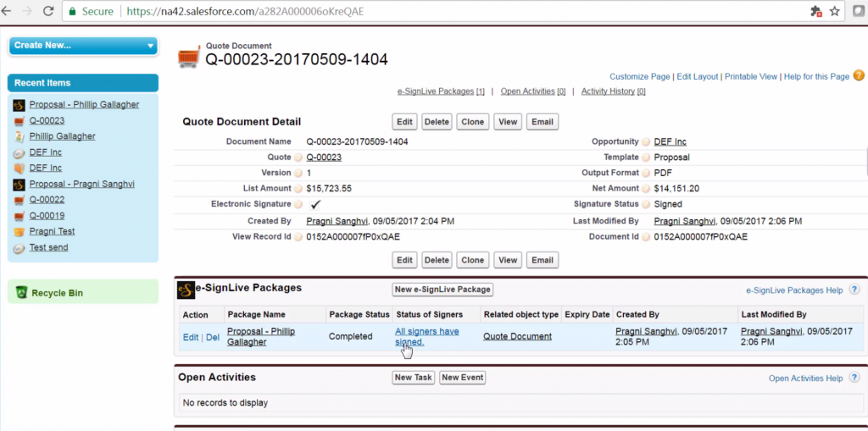This screenshot has height=431, width=868.
Task: Open the DEF Inc Opportunity link
Action: tap(670, 141)
